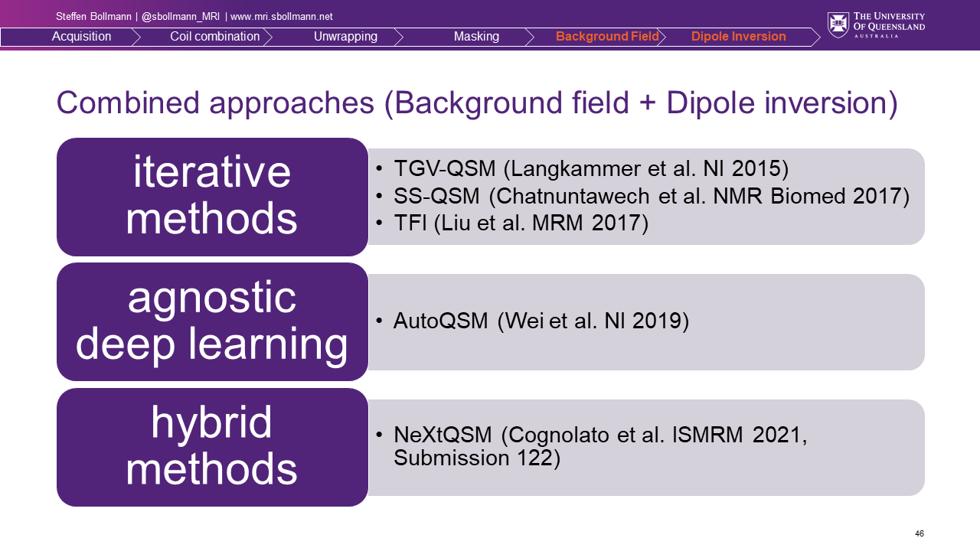Select the Acquisition step in pipeline bar
Screen dimensions: 980x551
(x=81, y=37)
